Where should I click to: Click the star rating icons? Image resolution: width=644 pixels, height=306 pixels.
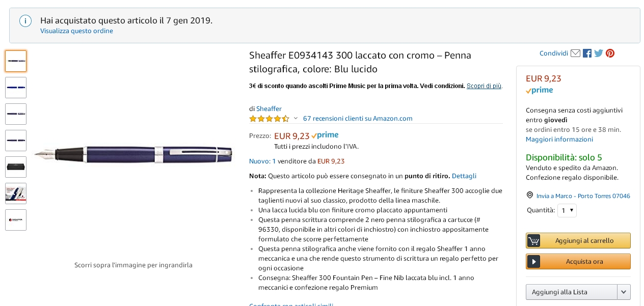click(269, 119)
